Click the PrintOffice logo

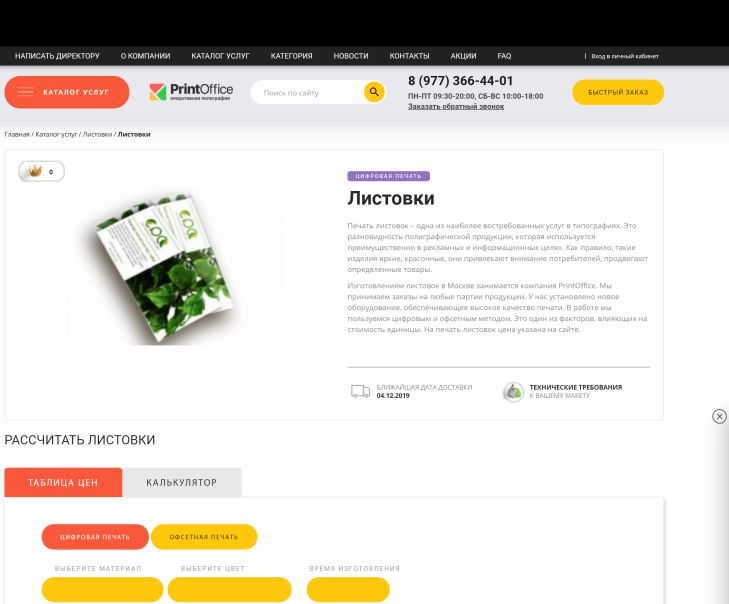191,92
